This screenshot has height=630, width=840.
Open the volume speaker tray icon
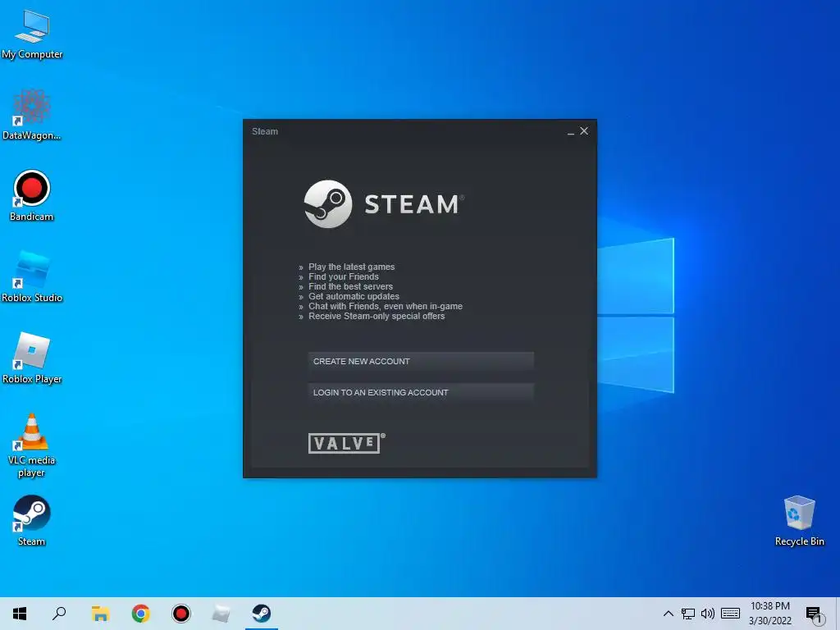pyautogui.click(x=708, y=614)
